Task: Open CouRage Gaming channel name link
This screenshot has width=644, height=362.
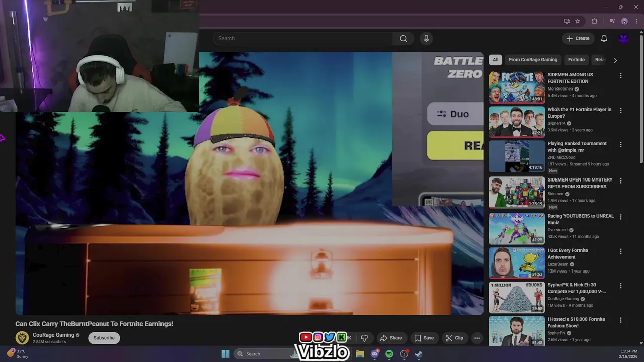Action: 53,335
